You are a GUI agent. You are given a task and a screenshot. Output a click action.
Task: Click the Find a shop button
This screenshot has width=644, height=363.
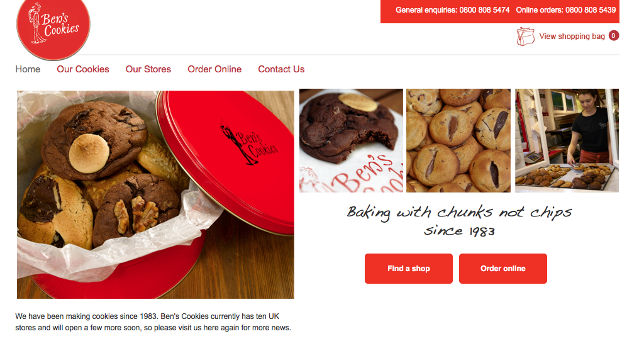409,269
